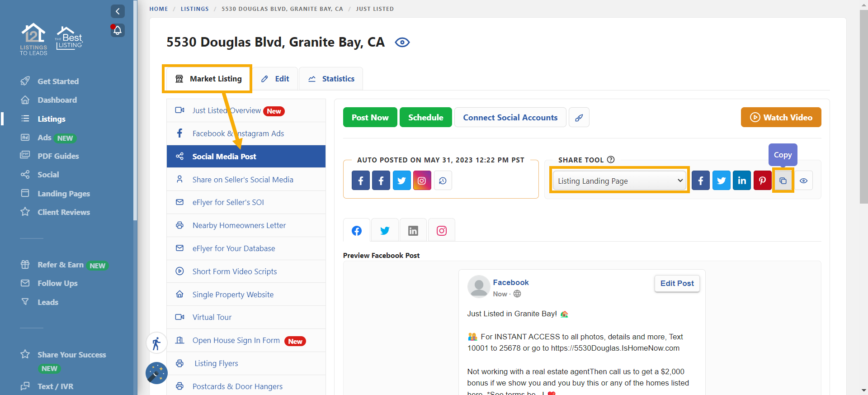The image size is (868, 395).
Task: Toggle listing visibility eye next to address
Action: (402, 43)
